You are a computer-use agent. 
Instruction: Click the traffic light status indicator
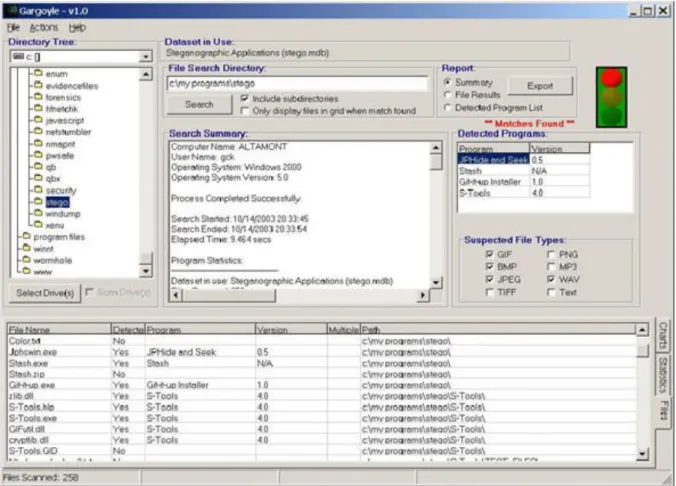coord(611,97)
